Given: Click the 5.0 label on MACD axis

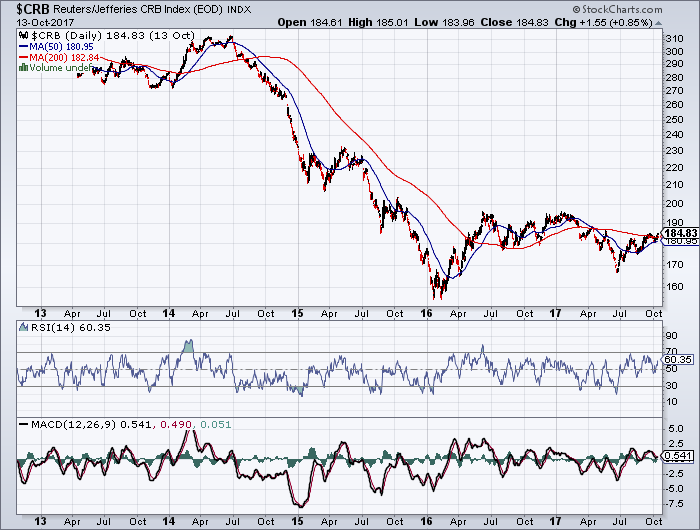Looking at the screenshot, I should point(676,429).
